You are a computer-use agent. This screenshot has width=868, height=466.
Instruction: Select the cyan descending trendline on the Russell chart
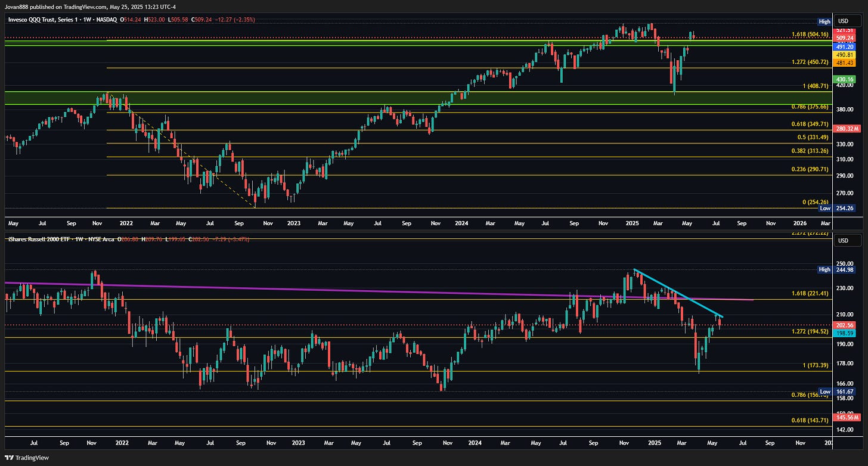coord(678,293)
